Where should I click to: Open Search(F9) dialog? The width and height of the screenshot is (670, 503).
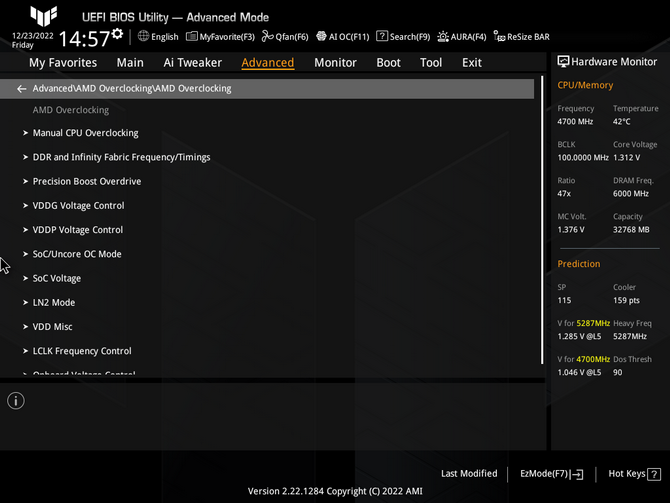[403, 37]
